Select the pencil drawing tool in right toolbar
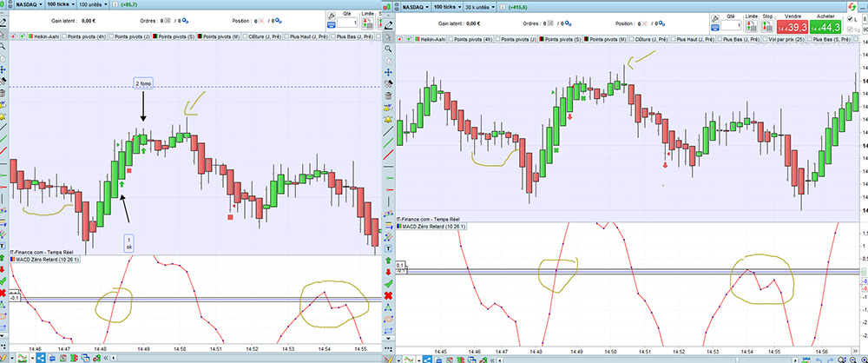This screenshot has height=363, width=868. coord(389,25)
